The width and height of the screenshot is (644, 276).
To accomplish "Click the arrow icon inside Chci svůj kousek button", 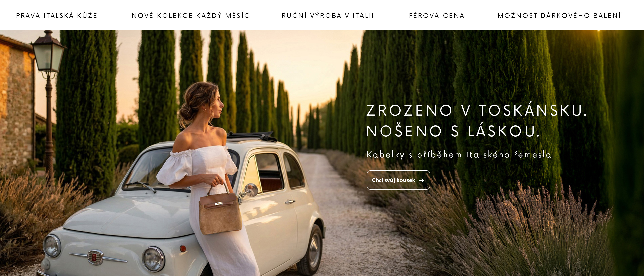I will 421,180.
